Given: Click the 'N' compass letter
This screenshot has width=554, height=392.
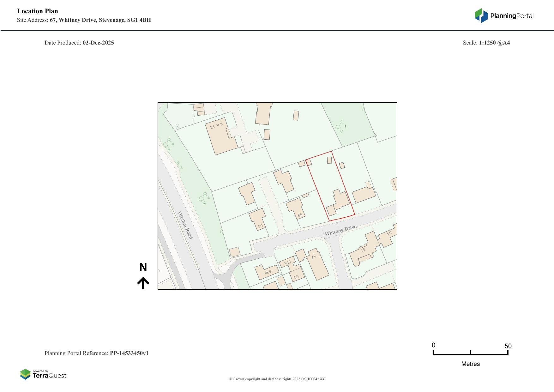Looking at the screenshot, I should click(143, 267).
